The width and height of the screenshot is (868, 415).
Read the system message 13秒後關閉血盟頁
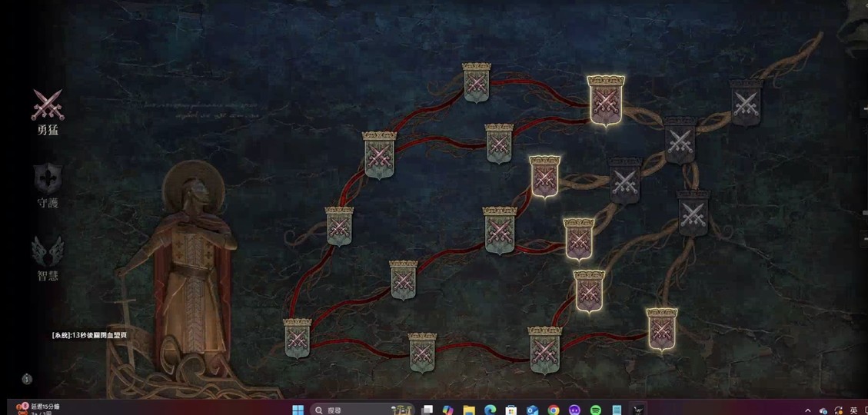[90, 335]
